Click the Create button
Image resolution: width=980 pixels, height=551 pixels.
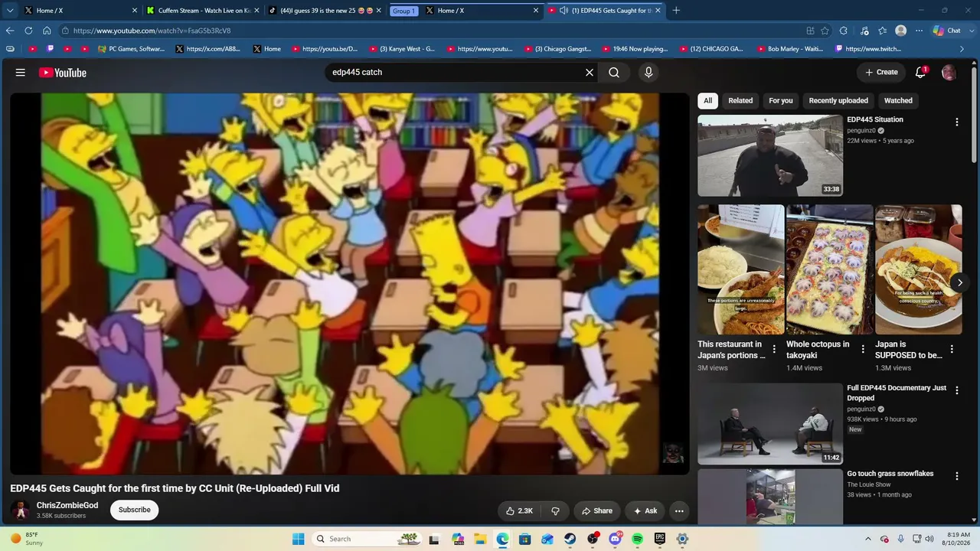881,73
